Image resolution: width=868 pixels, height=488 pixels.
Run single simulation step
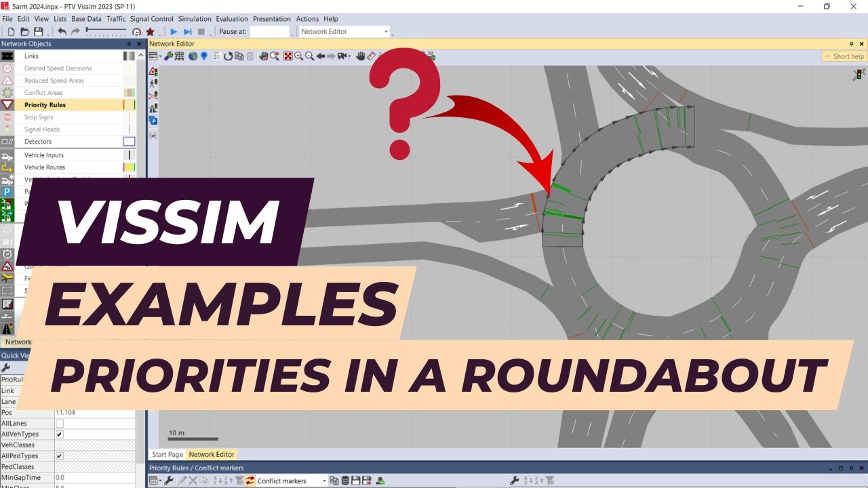coord(188,32)
